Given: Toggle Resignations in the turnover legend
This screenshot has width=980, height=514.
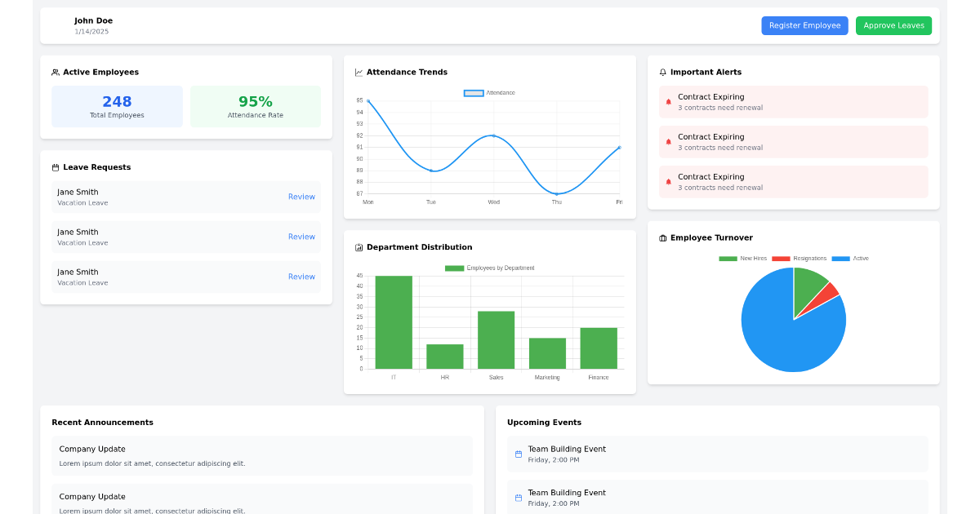Looking at the screenshot, I should coord(781,258).
